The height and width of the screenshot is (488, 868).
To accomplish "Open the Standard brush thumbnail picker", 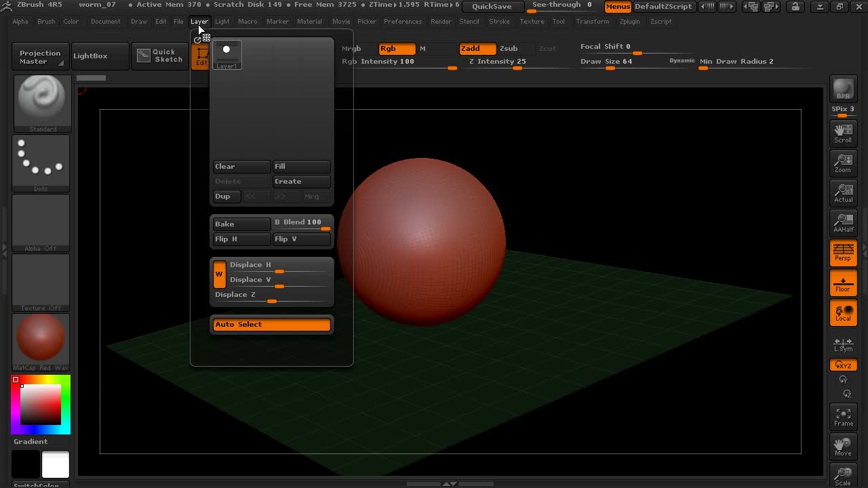I will 41,102.
